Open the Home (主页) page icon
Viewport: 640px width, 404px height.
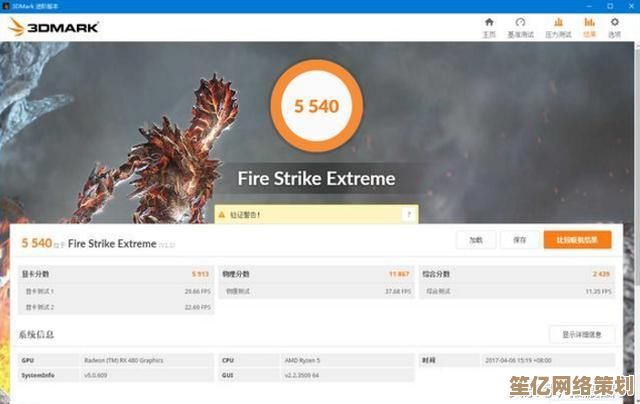tap(489, 22)
